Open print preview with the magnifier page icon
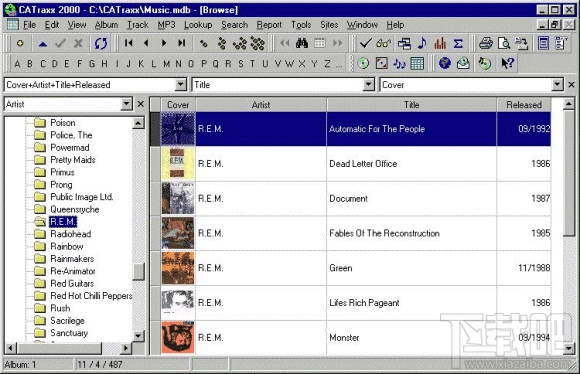Viewport: 580px width, 374px height. (x=504, y=44)
